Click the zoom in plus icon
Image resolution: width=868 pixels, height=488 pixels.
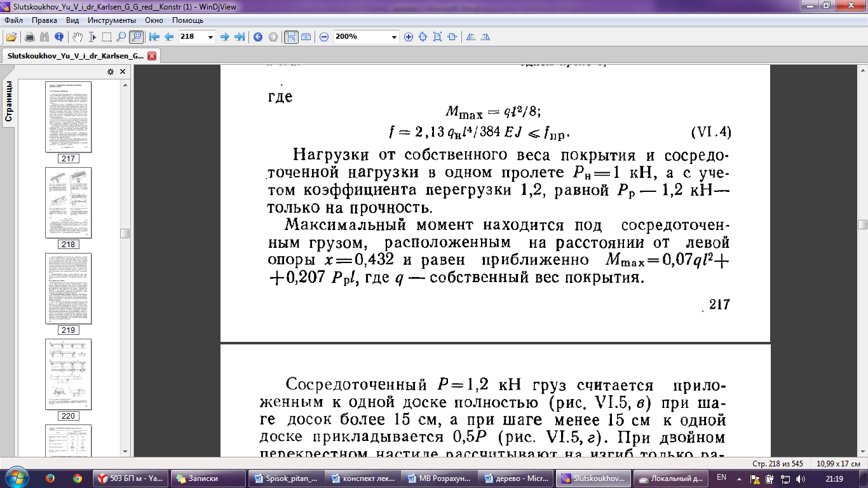click(x=409, y=37)
